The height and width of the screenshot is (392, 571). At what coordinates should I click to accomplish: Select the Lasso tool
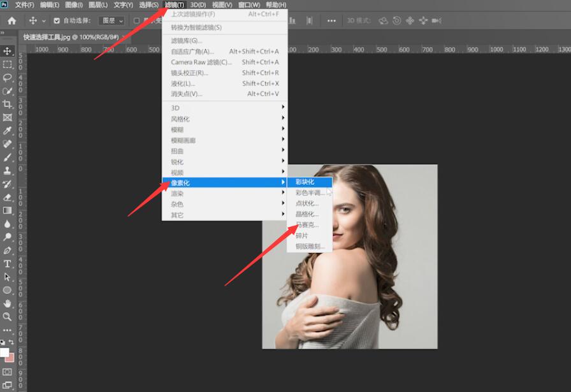[x=7, y=78]
